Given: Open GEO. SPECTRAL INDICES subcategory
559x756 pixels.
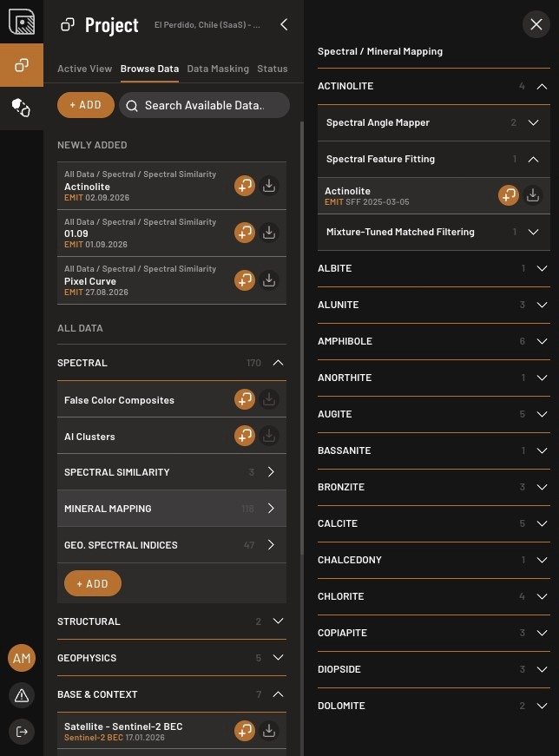Looking at the screenshot, I should (172, 545).
